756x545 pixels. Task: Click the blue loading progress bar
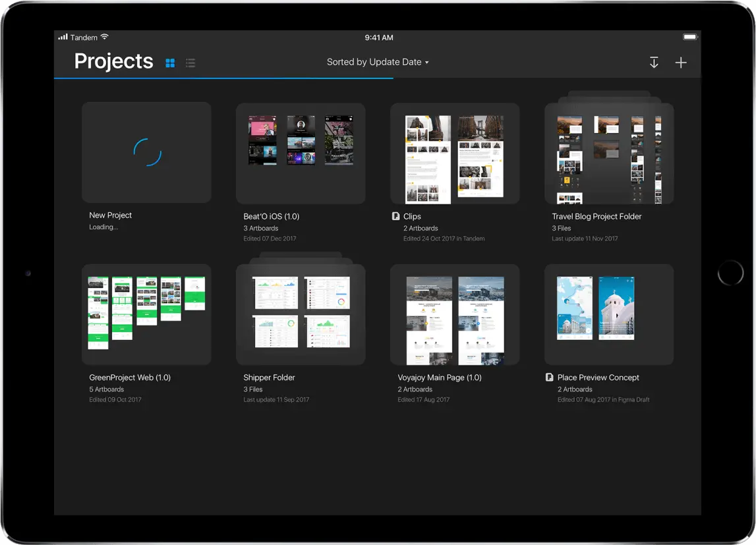click(x=224, y=78)
